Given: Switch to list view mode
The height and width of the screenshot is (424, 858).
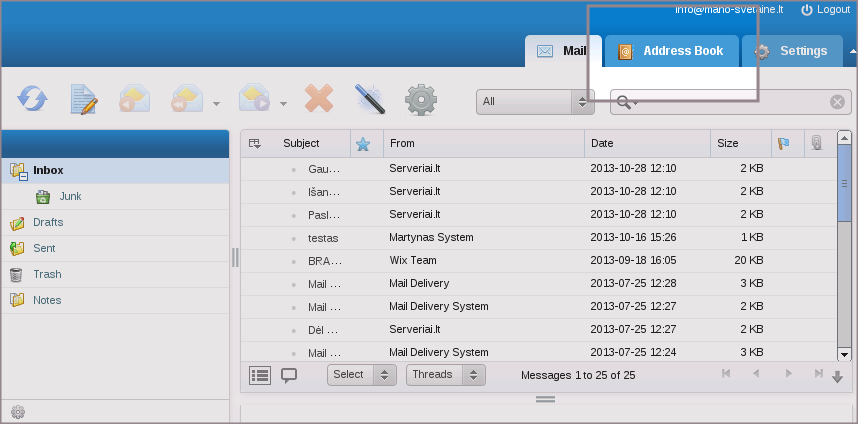Looking at the screenshot, I should click(x=260, y=375).
